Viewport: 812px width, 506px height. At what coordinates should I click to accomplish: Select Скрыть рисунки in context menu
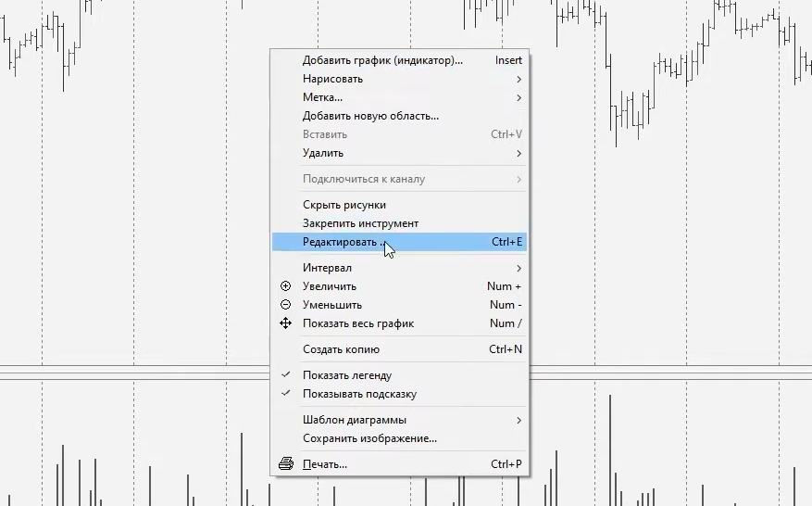point(344,205)
